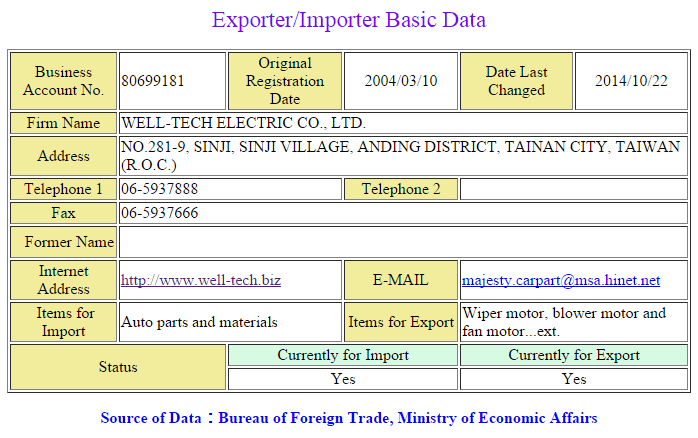Screen dimensions: 698x438
Task: Click the Date Last Changed label
Action: pos(516,81)
